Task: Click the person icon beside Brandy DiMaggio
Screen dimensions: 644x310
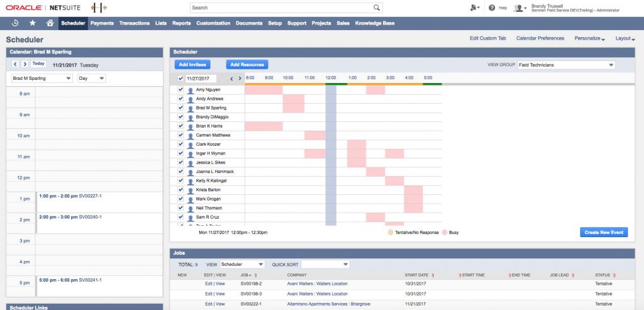Action: (x=190, y=118)
